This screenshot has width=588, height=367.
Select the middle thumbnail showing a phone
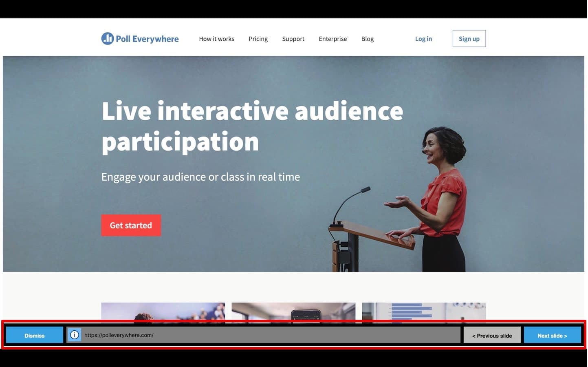pos(293,312)
